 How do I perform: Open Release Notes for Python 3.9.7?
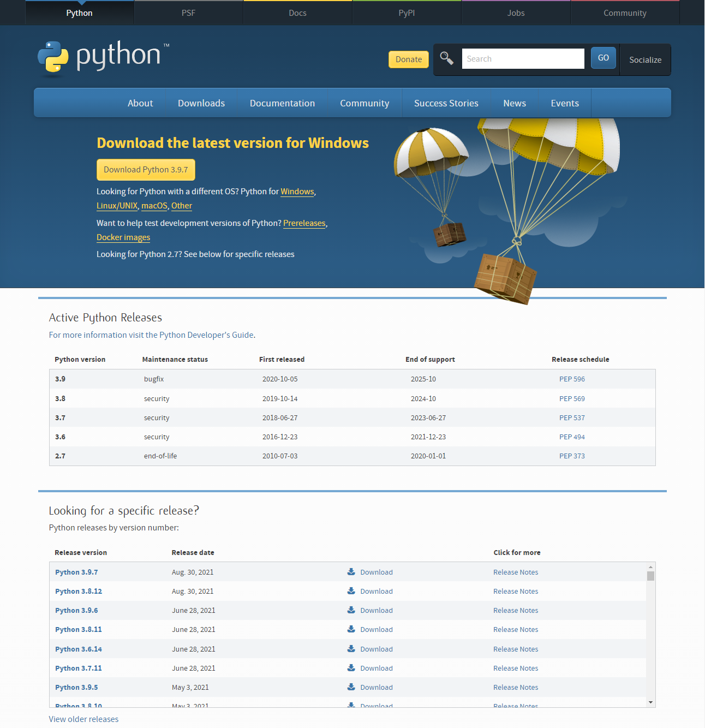pyautogui.click(x=515, y=571)
